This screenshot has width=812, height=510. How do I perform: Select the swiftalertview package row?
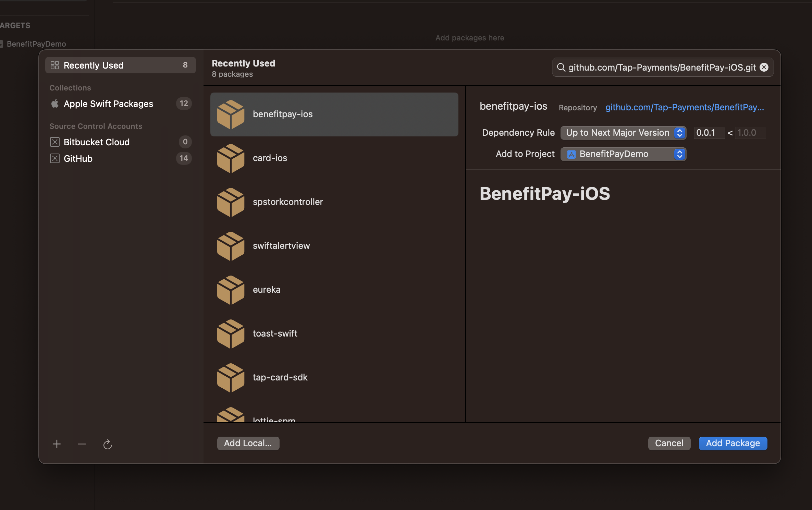pos(334,246)
